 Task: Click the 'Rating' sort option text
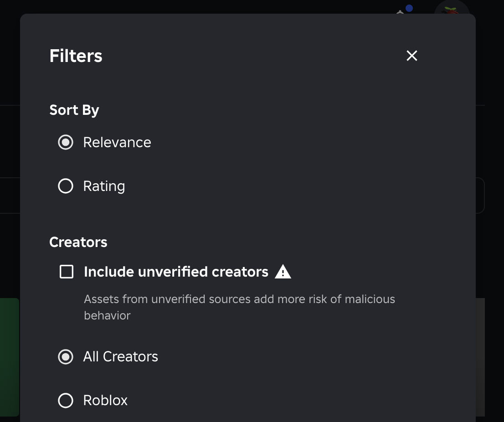point(104,186)
